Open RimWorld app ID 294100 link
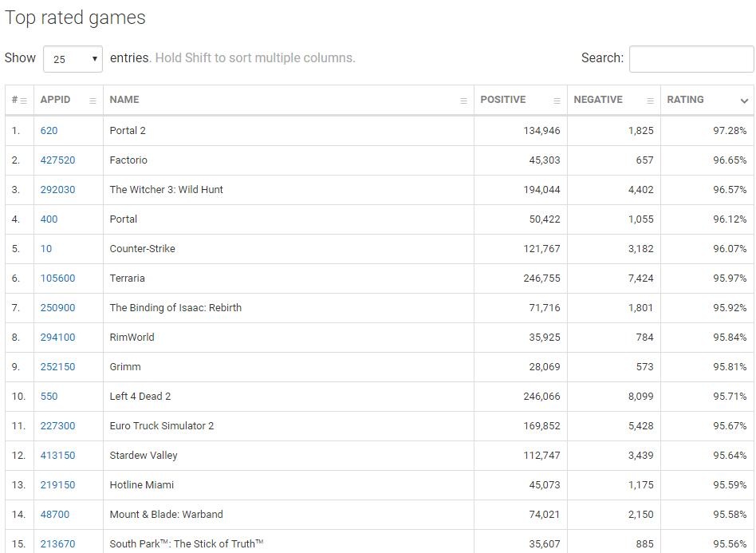756x553 pixels. coord(57,338)
